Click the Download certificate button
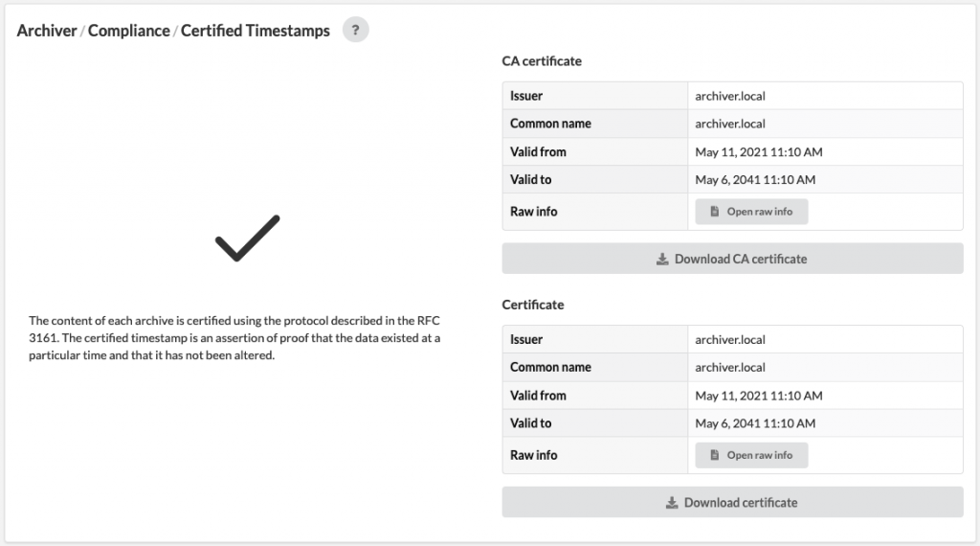 point(732,502)
